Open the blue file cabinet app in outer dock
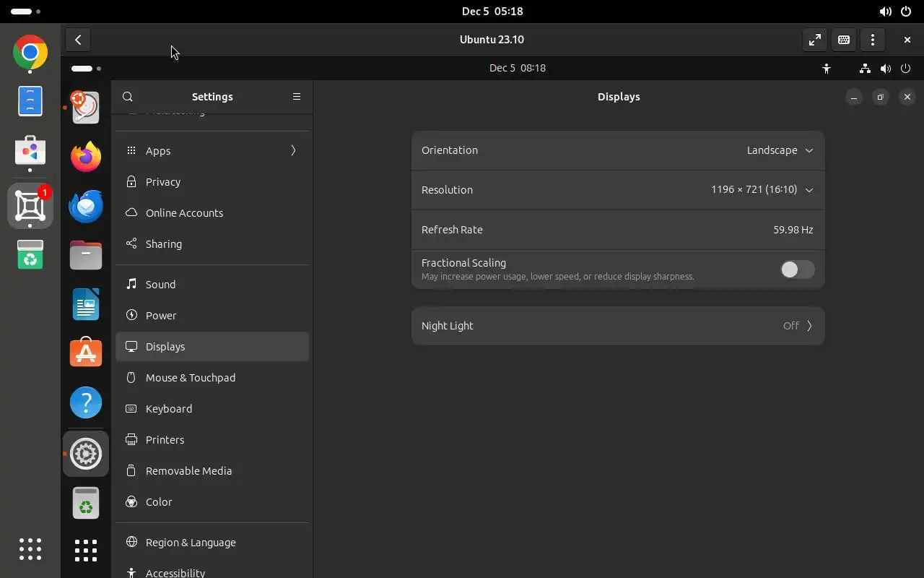924x578 pixels. pyautogui.click(x=30, y=101)
